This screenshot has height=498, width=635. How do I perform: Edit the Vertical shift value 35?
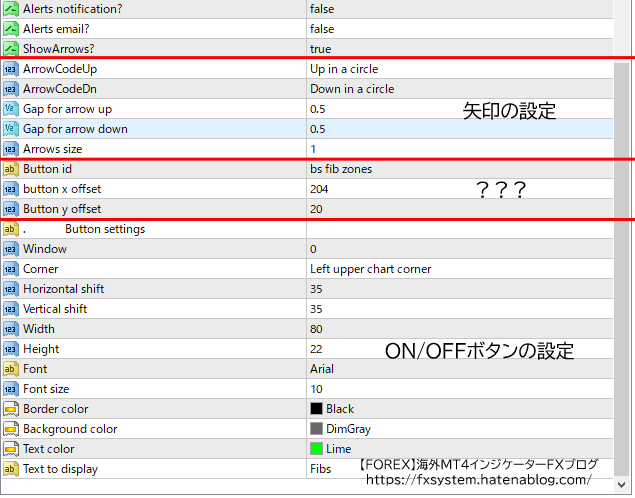coord(460,309)
